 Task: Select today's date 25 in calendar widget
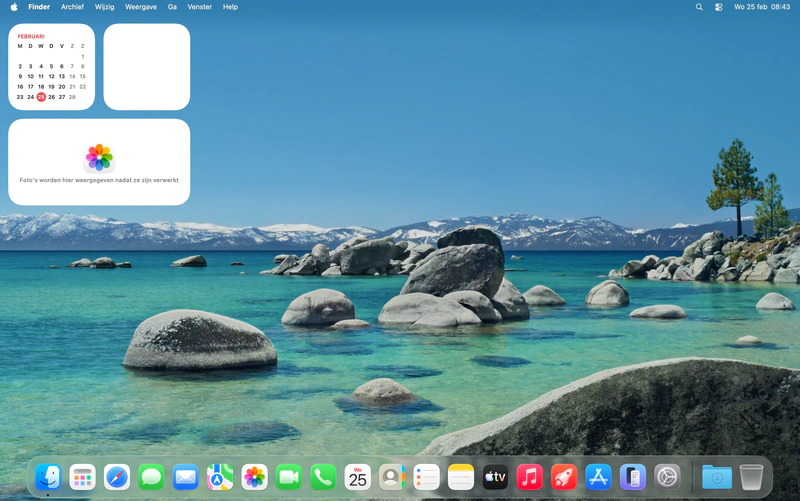point(41,97)
